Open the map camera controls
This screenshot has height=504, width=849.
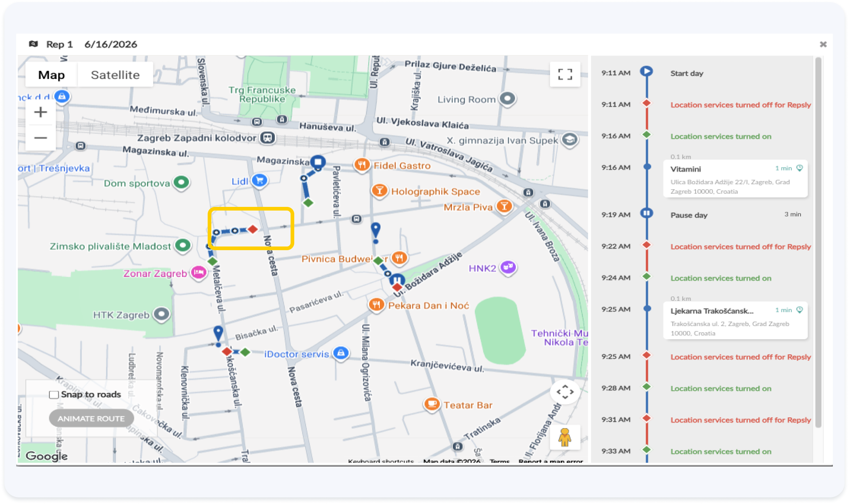coord(565,392)
